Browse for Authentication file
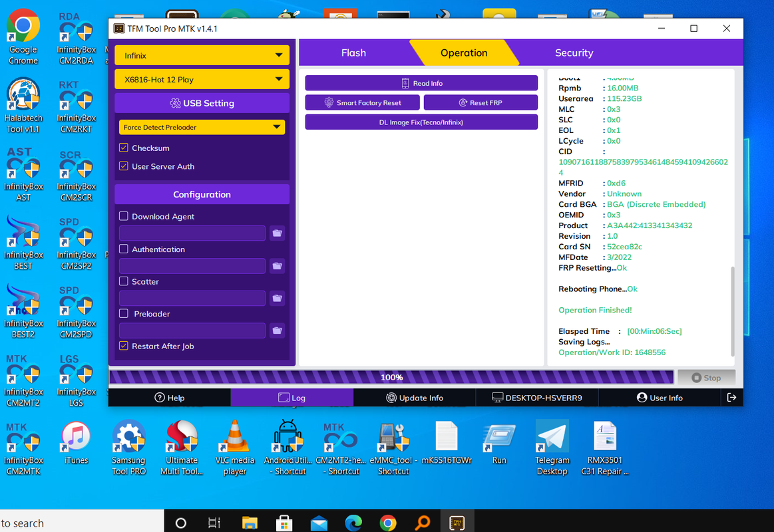 click(x=277, y=266)
